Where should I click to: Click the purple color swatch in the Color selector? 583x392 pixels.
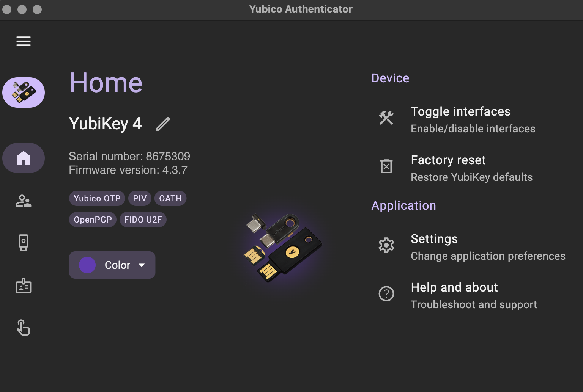pos(87,265)
